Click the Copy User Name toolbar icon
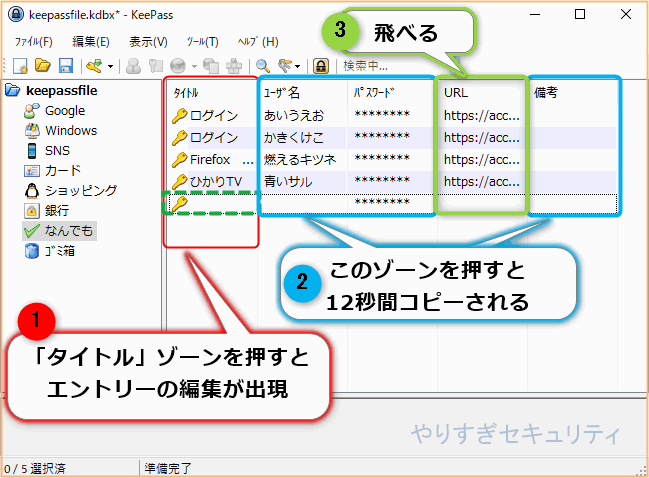649x478 pixels. 133,65
